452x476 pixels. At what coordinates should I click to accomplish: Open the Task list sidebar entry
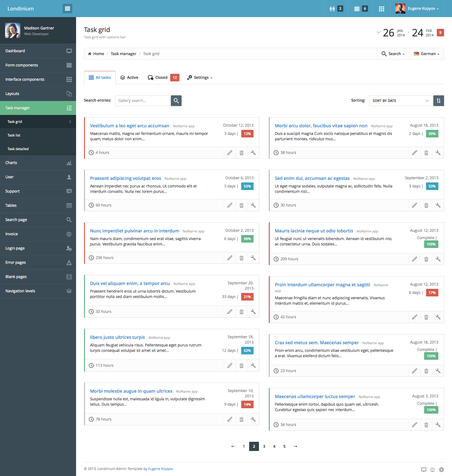tap(14, 135)
